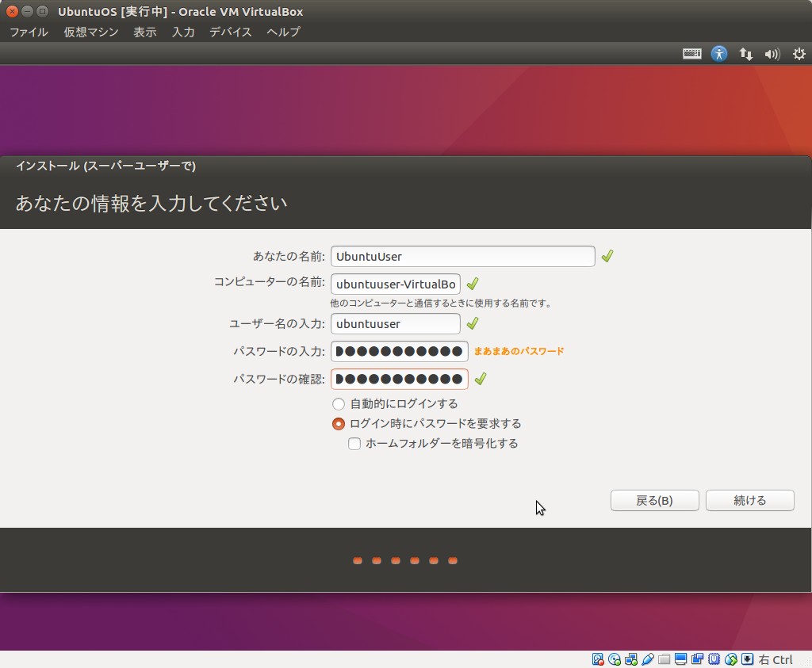812x668 pixels.
Task: Focus the ユーザー名の入力 field with ubuntuuser
Action: [x=396, y=324]
